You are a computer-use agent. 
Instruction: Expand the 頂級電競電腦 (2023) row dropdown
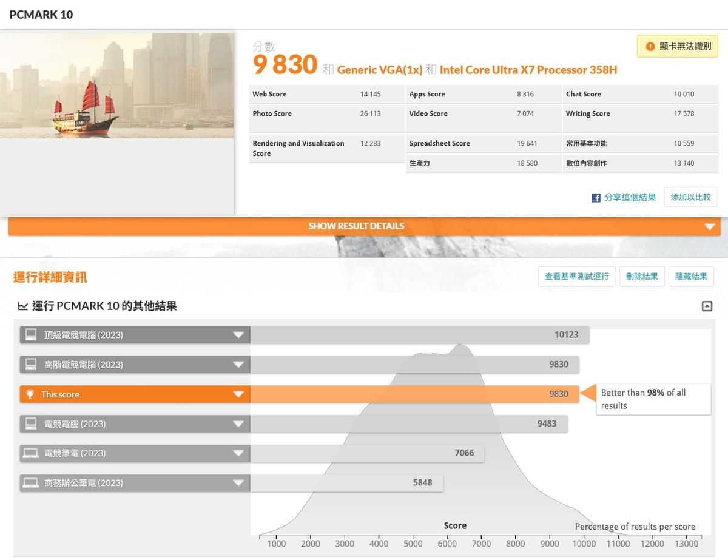238,335
